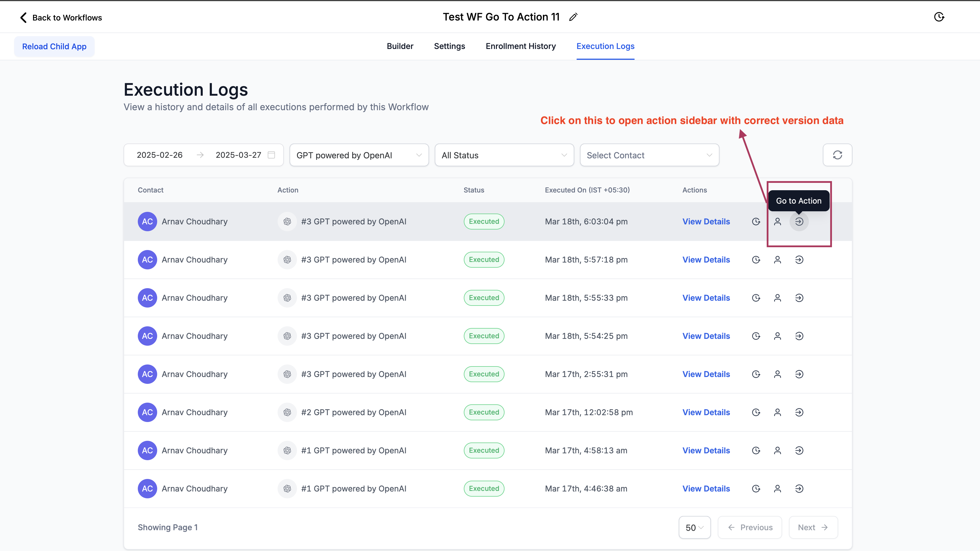Click contact icon for 4:46:38 am row
This screenshot has width=980, height=551.
pos(777,489)
